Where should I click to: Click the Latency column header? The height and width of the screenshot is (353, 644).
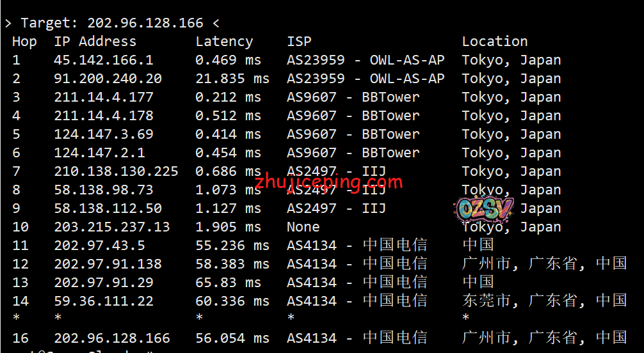[x=224, y=42]
